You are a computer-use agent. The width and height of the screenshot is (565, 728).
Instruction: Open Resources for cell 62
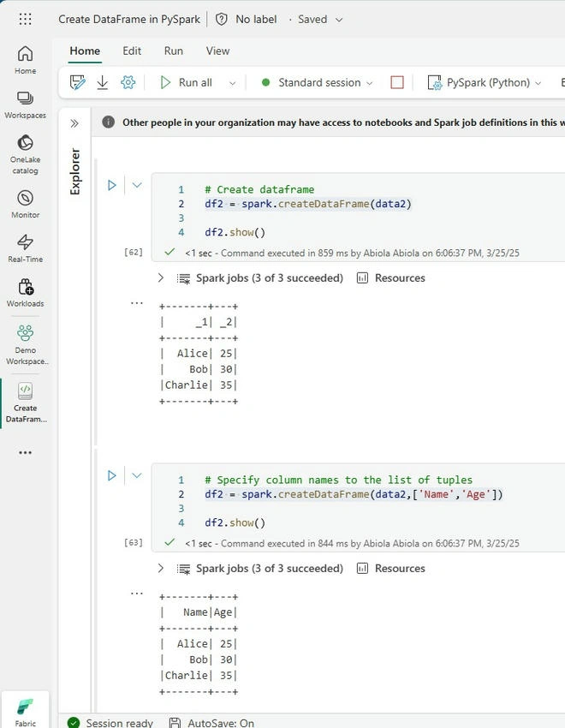390,278
